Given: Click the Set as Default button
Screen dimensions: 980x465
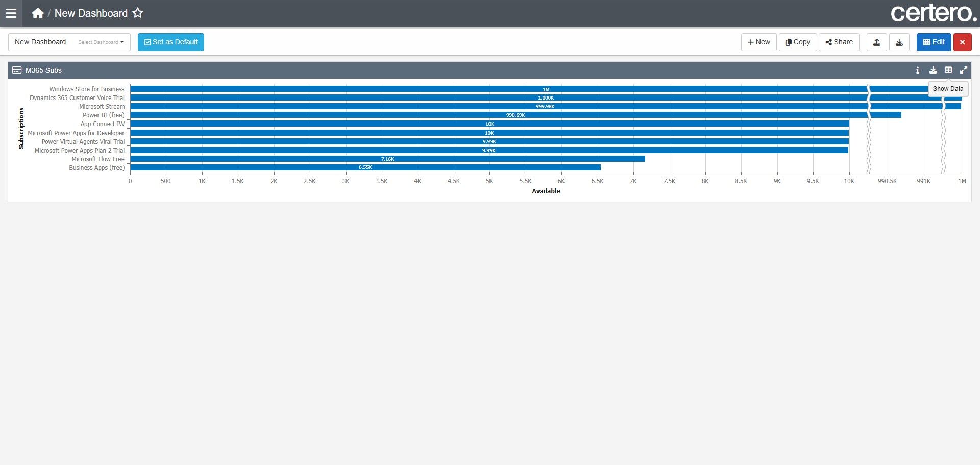Looking at the screenshot, I should pos(171,42).
